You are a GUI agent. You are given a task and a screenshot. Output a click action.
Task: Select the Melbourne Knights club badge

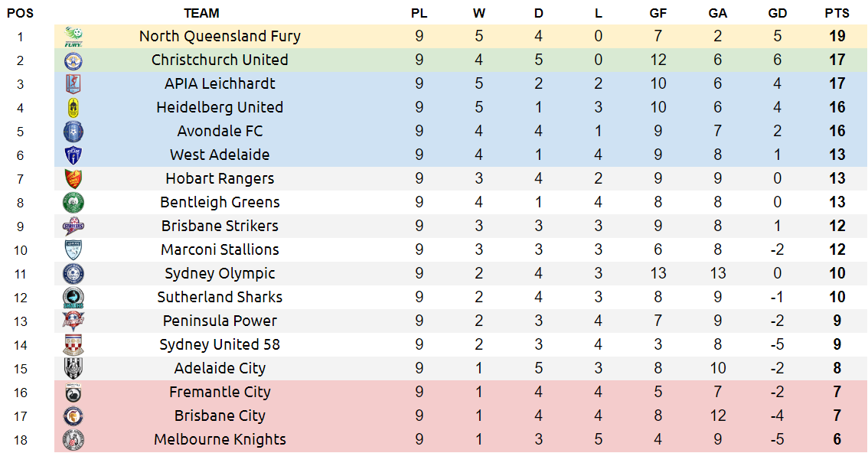pos(73,440)
